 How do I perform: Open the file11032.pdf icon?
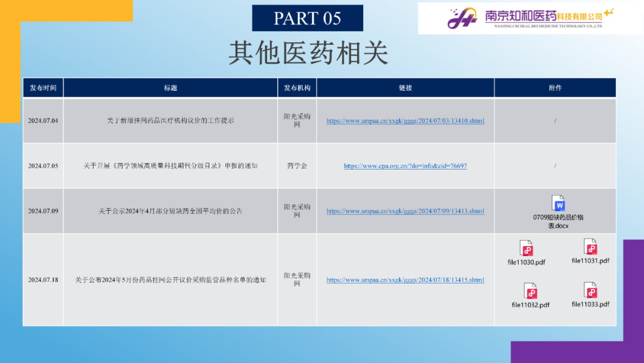530,291
